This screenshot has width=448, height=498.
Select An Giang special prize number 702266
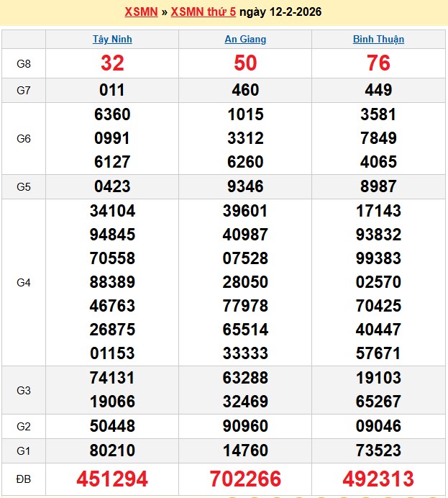tap(245, 479)
